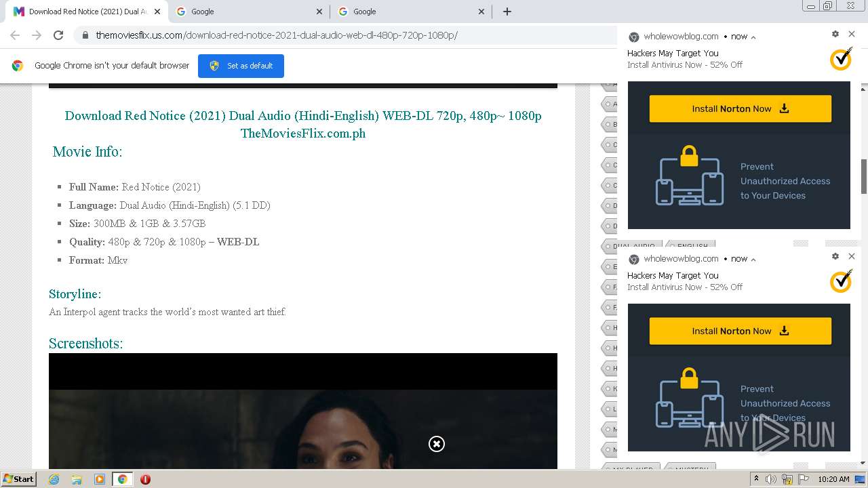Click Install Norton Now in top notification
The width and height of the screenshot is (868, 488).
[x=741, y=108]
